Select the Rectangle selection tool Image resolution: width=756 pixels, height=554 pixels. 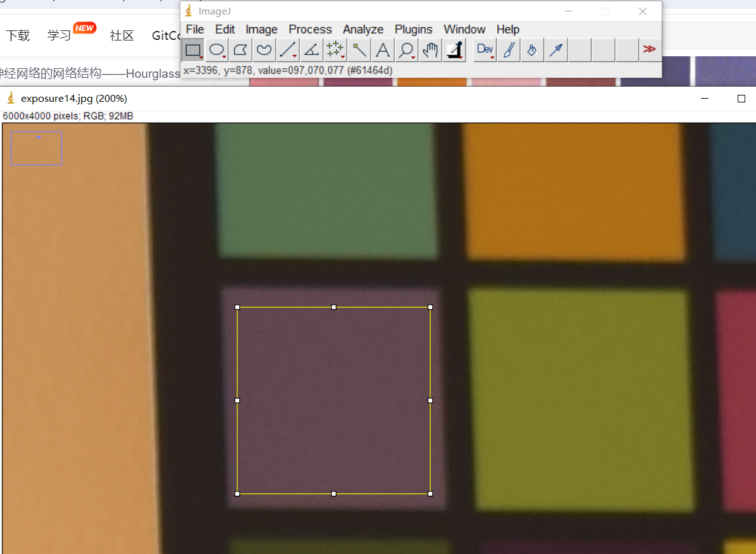click(193, 50)
